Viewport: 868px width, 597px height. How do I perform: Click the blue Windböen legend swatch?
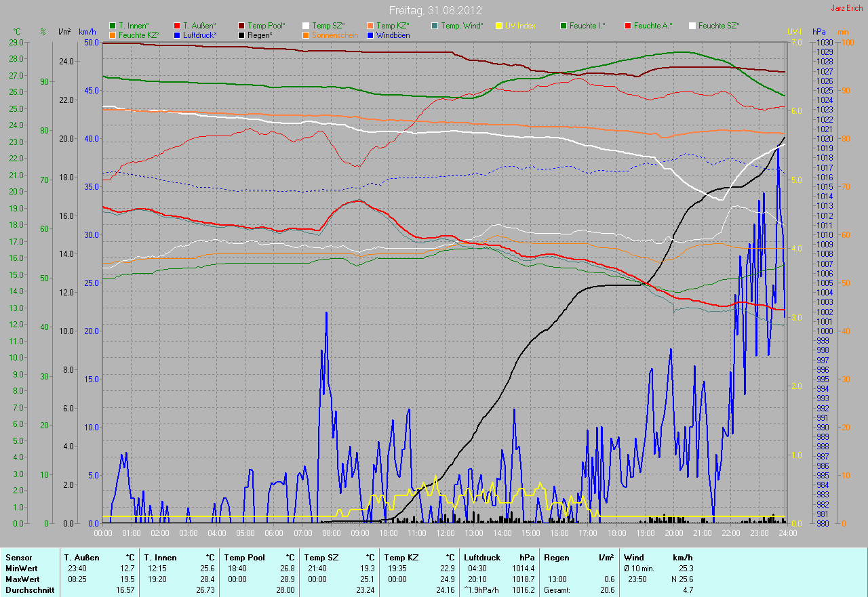pos(370,35)
